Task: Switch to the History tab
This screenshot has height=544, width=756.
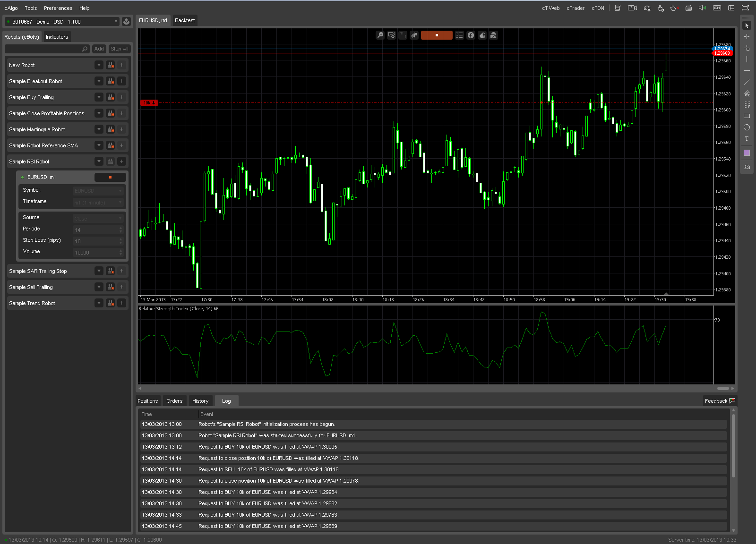Action: pyautogui.click(x=200, y=401)
